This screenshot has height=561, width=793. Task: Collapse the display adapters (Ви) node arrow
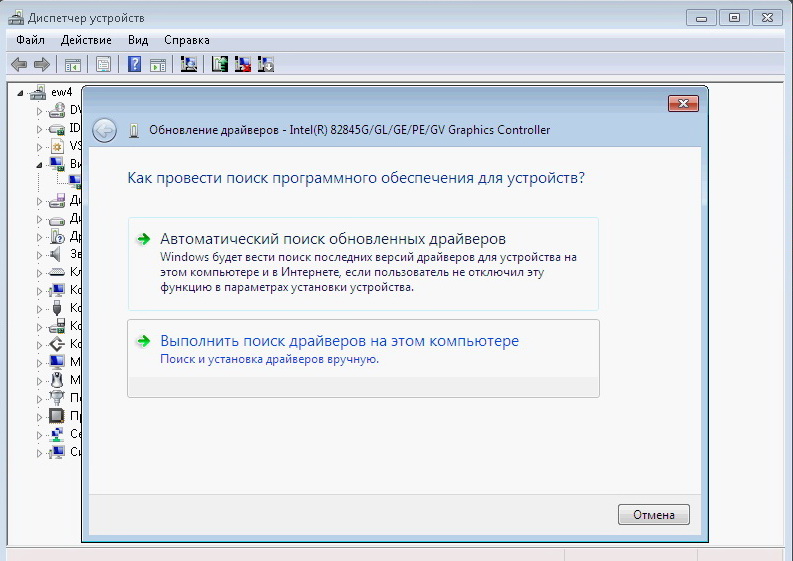pos(39,165)
